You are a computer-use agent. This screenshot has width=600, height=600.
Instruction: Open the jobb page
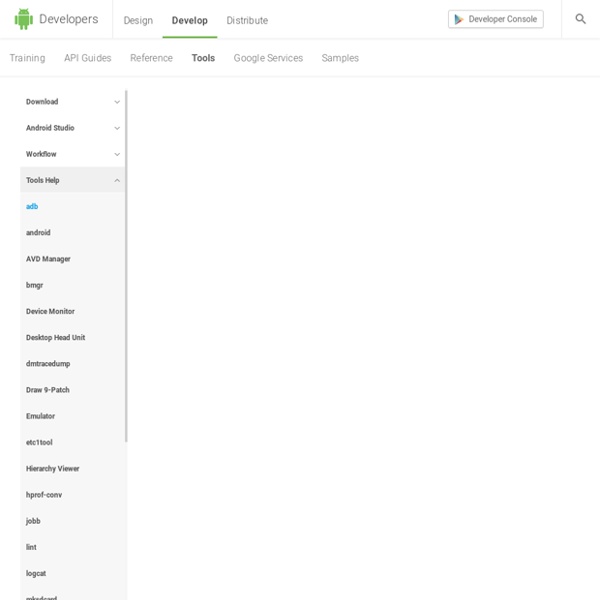(33, 521)
